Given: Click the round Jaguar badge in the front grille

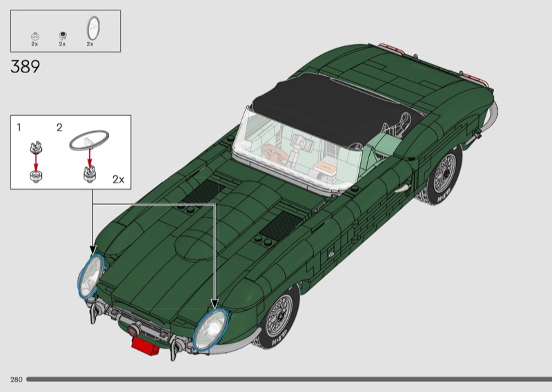Looking at the screenshot, I should pos(133,331).
